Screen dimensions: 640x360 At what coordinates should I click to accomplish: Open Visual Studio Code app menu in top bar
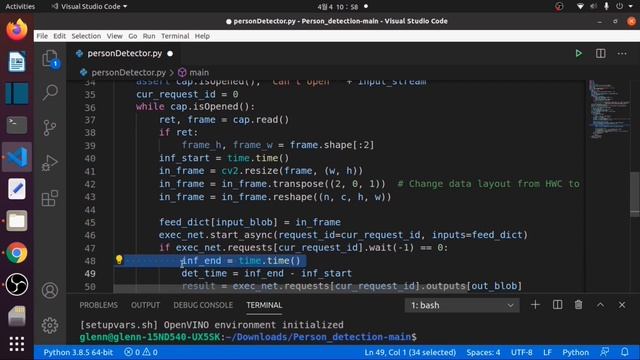tap(89, 7)
